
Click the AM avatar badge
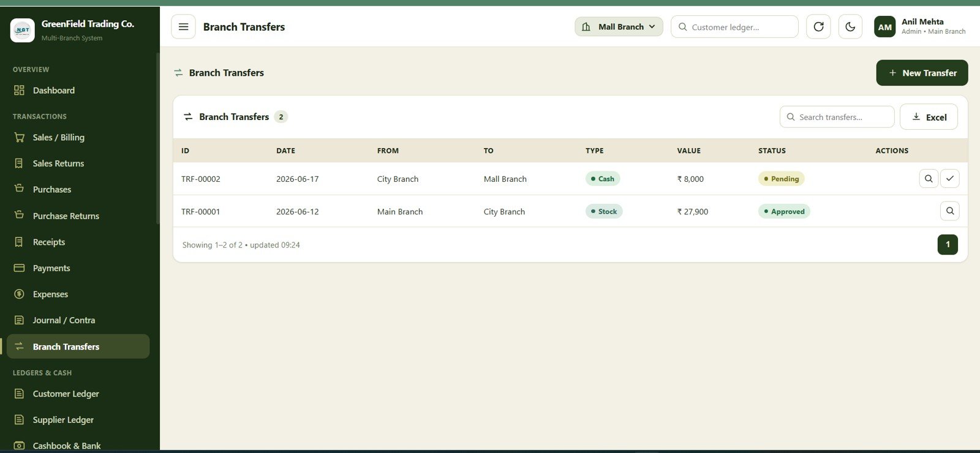(x=885, y=27)
